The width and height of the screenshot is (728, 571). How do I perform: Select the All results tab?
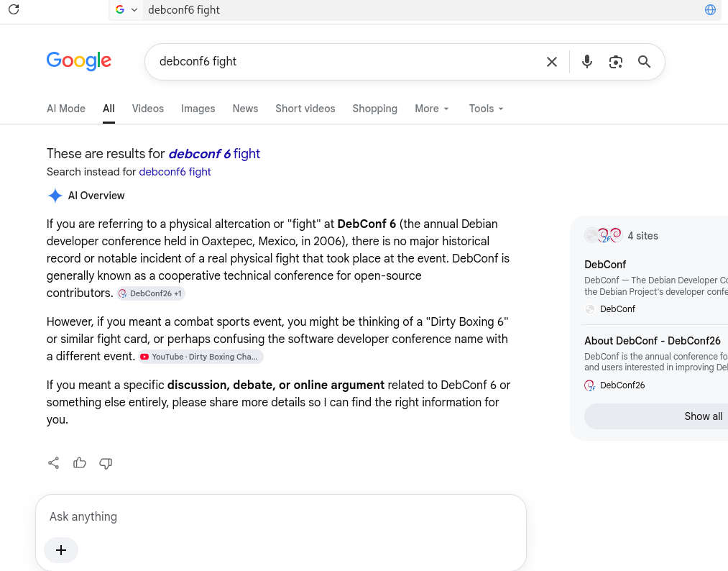point(109,109)
